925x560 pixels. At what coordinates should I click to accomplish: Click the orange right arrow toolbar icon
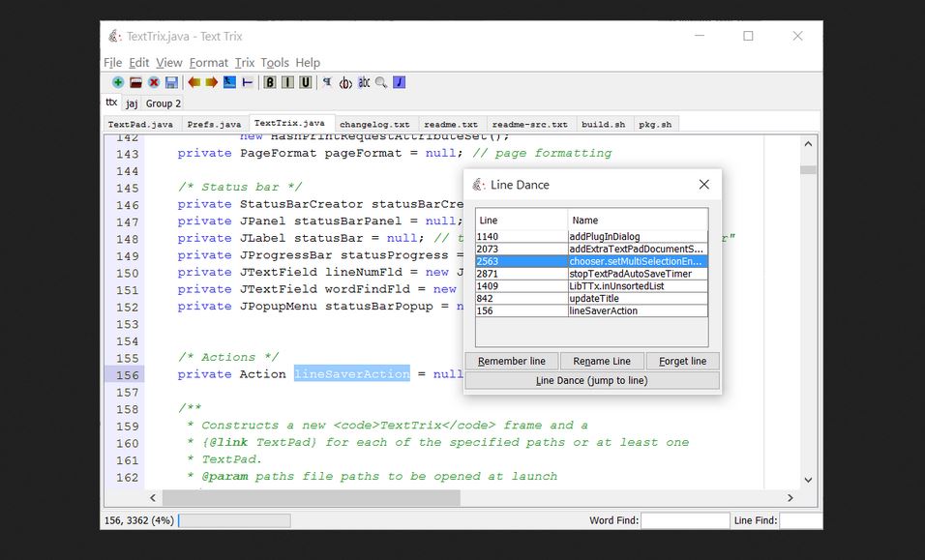coord(212,82)
